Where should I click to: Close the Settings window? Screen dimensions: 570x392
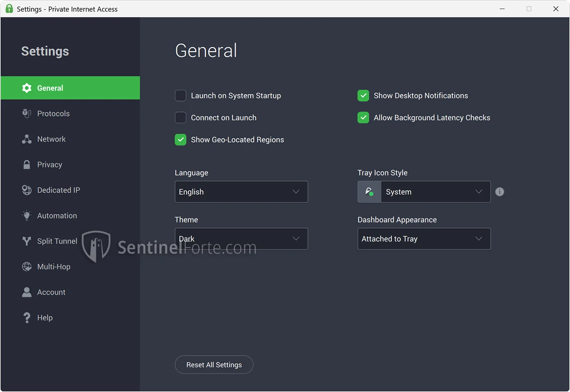click(x=556, y=9)
